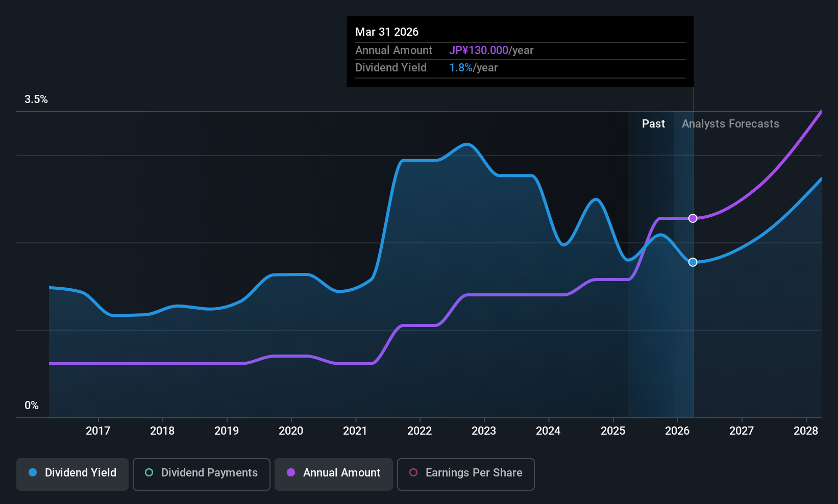Click the purple dot in the Annual Amount legend
838x504 pixels.
tap(291, 473)
